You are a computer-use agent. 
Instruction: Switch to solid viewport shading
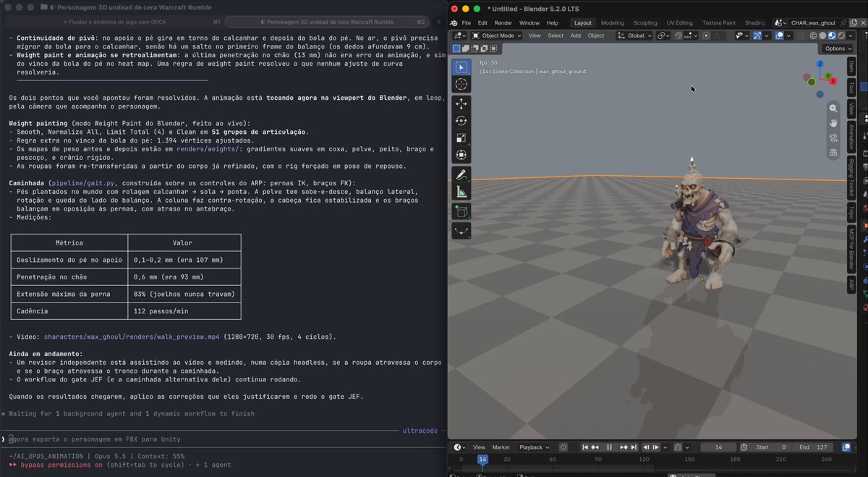pos(822,35)
